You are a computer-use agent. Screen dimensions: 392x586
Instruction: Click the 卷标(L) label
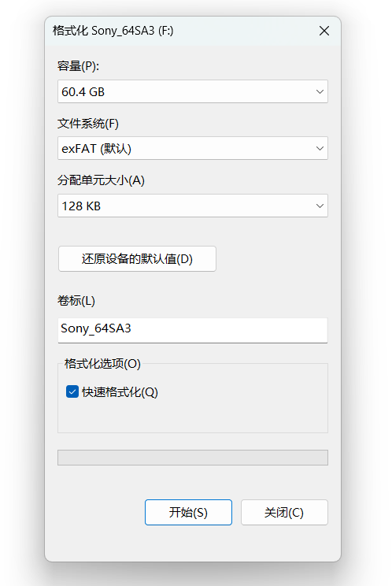[76, 300]
